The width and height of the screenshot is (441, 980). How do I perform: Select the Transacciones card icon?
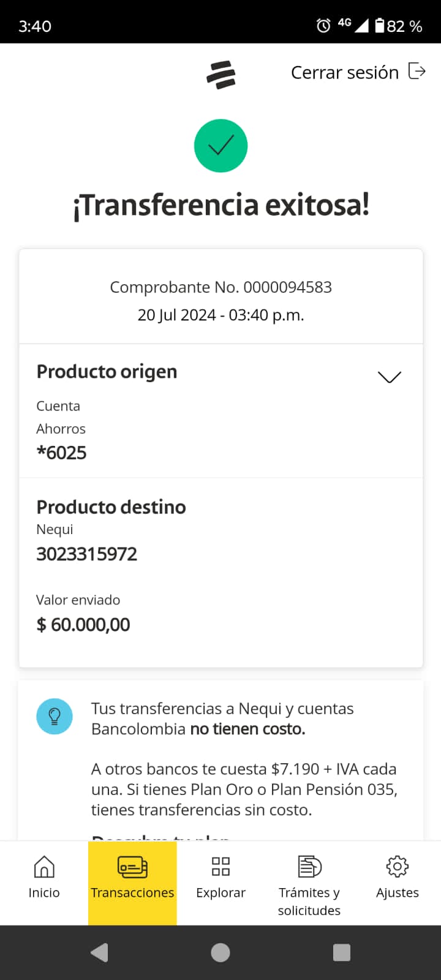point(132,867)
